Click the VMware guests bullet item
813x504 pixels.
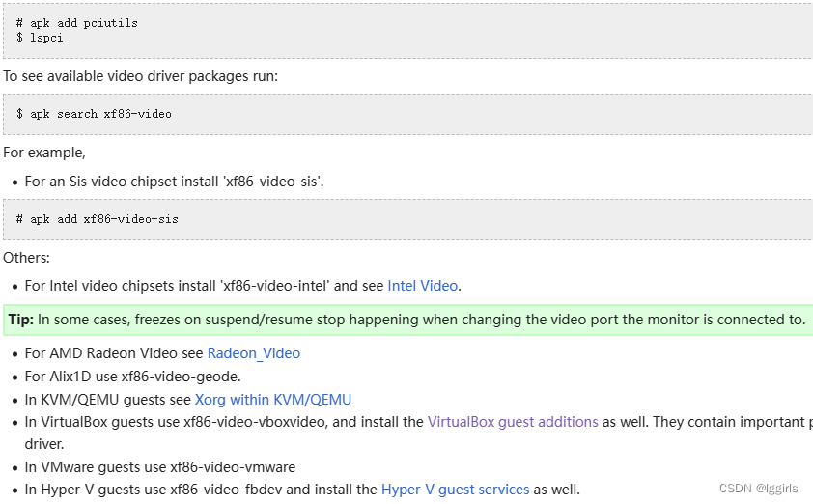coord(159,467)
